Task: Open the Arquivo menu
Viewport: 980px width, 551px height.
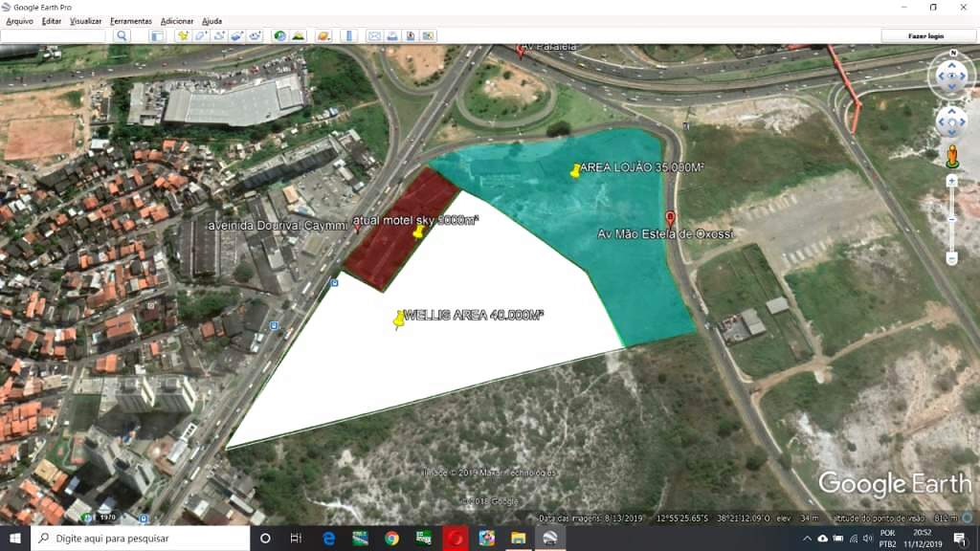Action: (x=19, y=21)
